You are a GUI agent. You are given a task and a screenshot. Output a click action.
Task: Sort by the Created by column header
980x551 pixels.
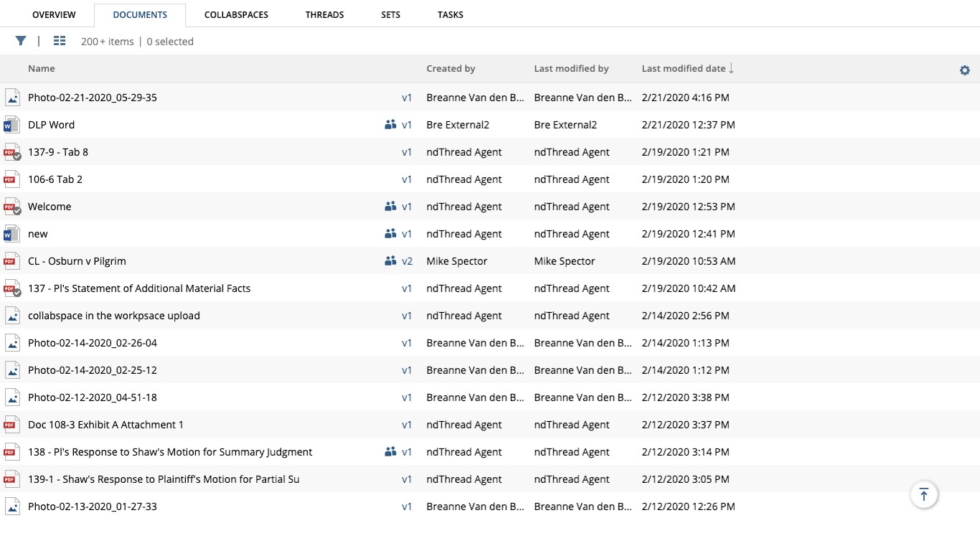(451, 69)
